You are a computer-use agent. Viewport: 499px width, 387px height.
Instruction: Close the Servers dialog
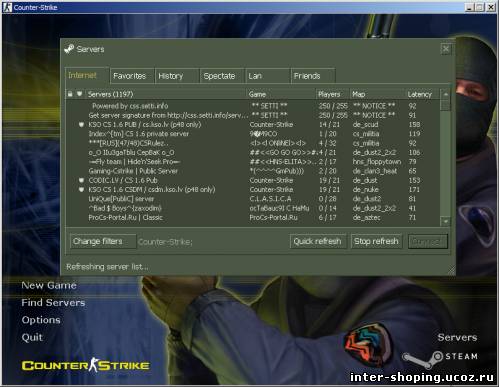pos(446,49)
